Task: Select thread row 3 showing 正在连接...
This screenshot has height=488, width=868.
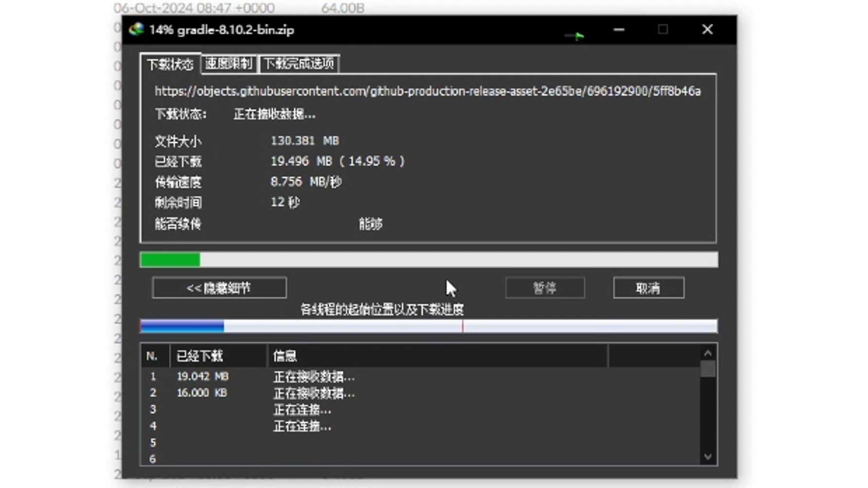Action: coord(421,409)
